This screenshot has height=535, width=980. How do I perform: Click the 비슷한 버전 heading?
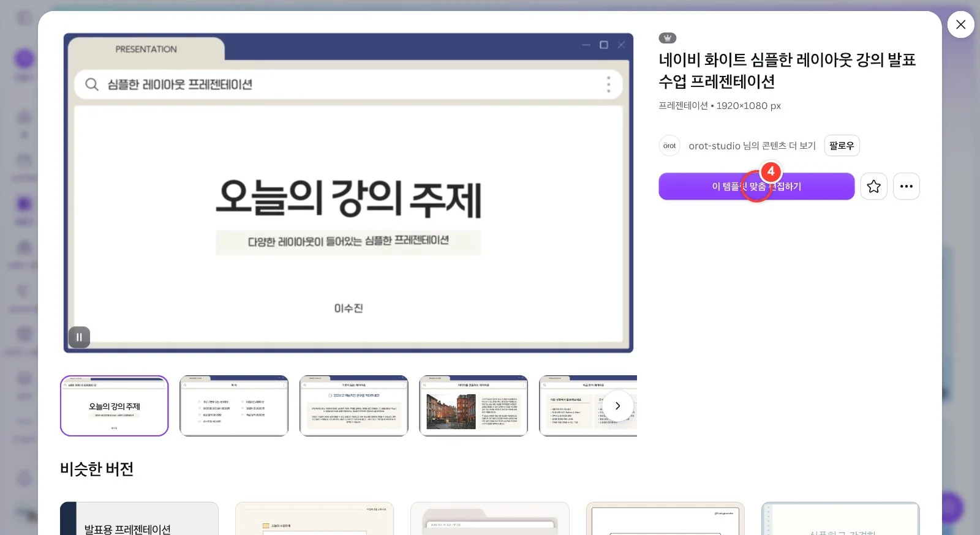[x=97, y=469]
